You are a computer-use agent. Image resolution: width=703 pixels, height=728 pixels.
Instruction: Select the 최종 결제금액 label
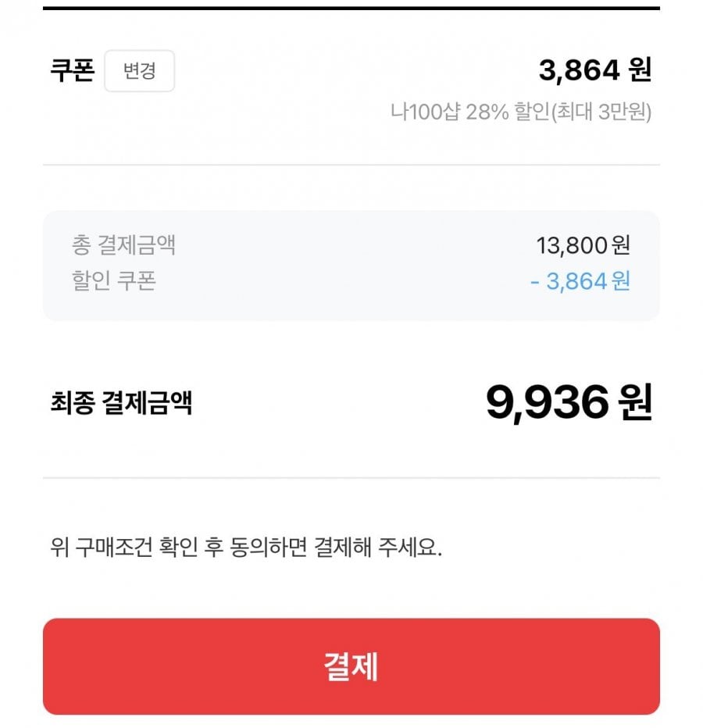coord(120,404)
